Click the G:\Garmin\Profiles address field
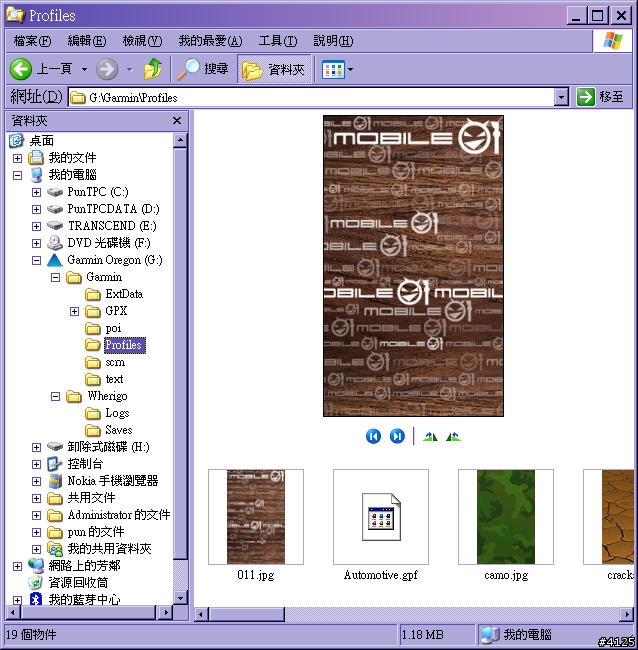This screenshot has width=638, height=650. coord(311,97)
